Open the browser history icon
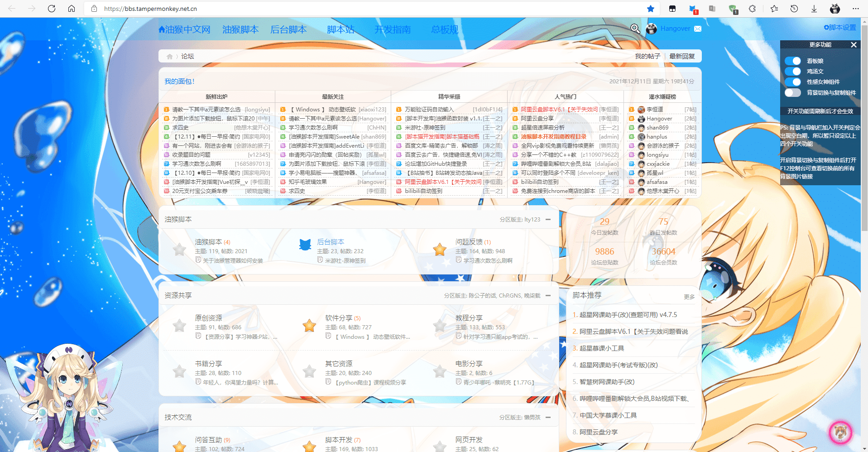Screen dimensions: 868x452 pyautogui.click(x=794, y=9)
